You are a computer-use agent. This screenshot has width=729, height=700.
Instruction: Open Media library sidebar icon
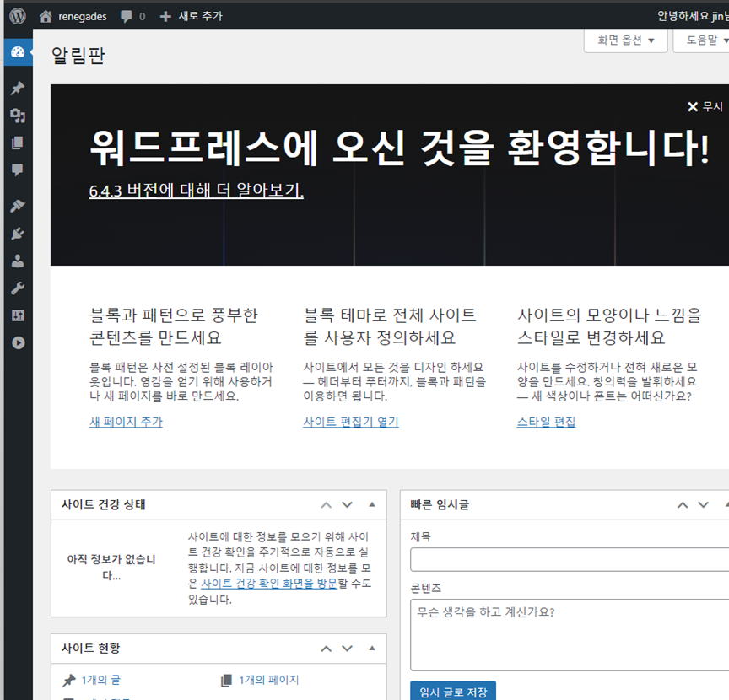(18, 116)
